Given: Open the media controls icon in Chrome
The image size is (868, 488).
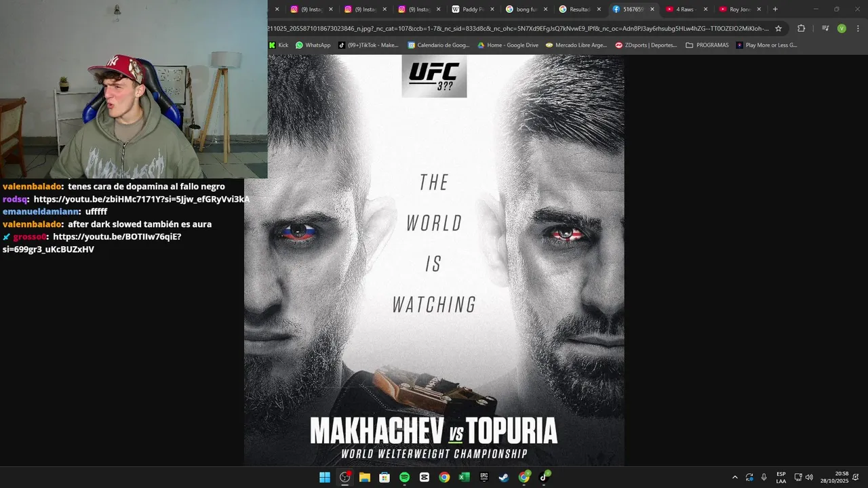Looking at the screenshot, I should pos(825,28).
